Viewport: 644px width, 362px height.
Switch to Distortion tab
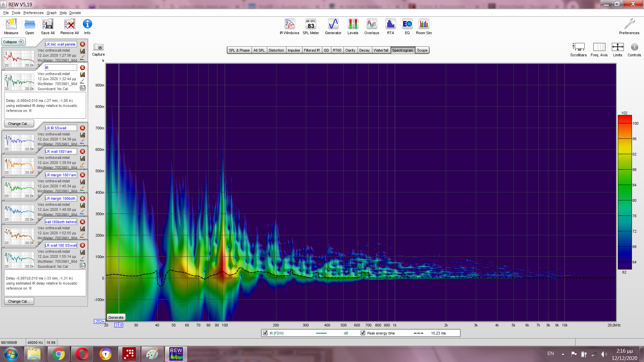276,50
